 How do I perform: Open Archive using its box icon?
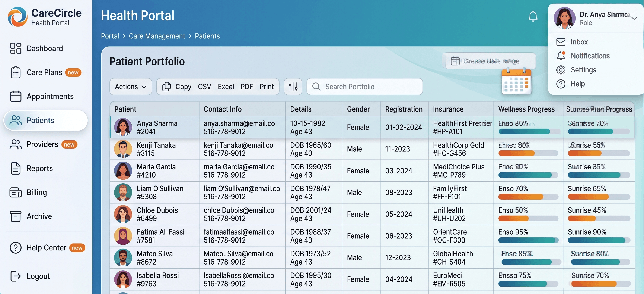coord(16,216)
